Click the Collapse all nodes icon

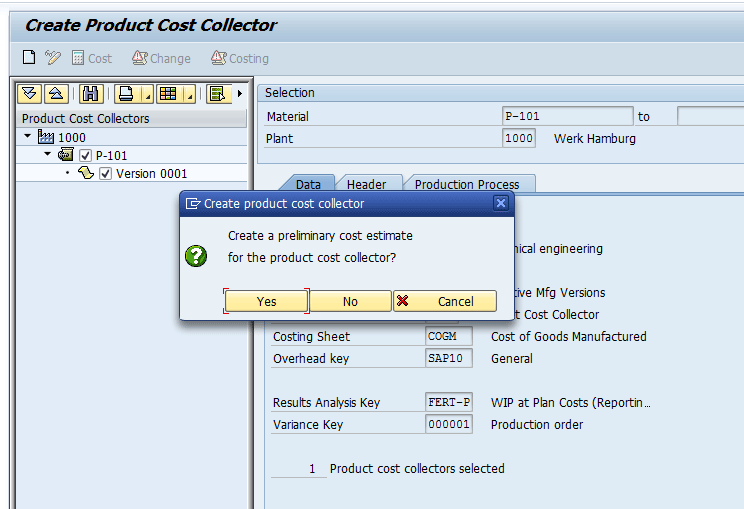click(56, 94)
